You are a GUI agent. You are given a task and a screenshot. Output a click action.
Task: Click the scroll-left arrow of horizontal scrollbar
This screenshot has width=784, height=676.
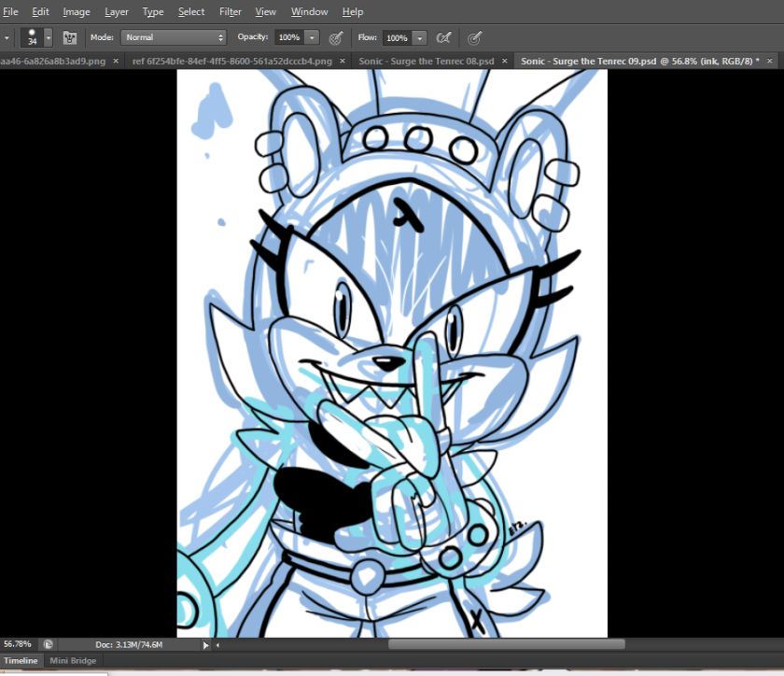tap(217, 645)
